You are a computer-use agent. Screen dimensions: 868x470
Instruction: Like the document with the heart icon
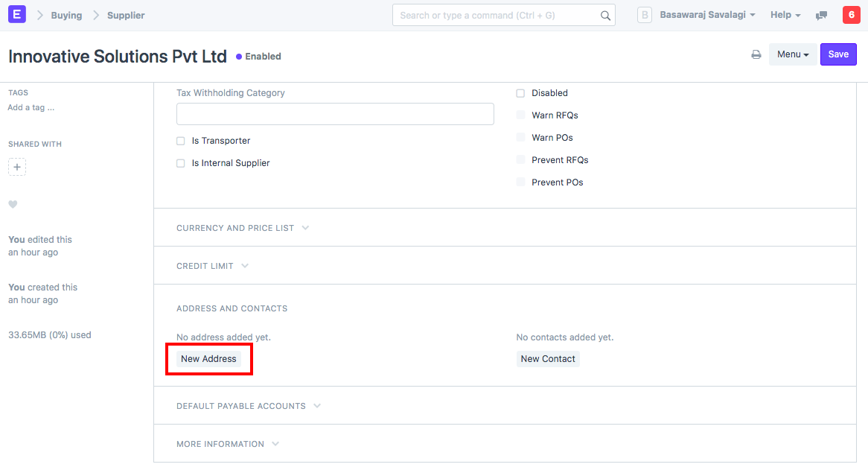pos(13,205)
